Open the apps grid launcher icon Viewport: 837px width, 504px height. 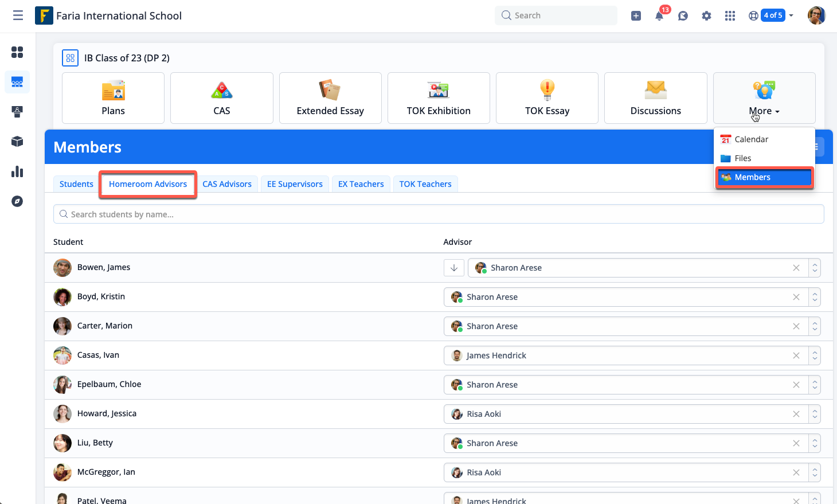(730, 16)
